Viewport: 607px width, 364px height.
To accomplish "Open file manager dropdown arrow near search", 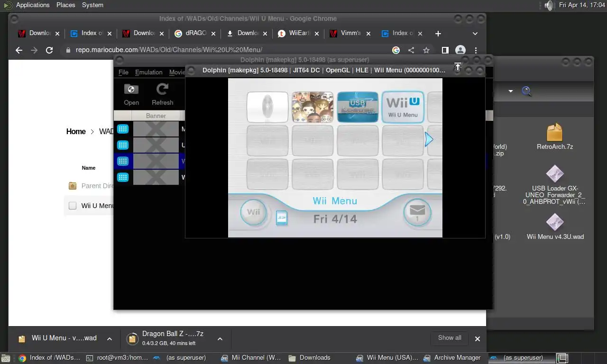I will [511, 91].
